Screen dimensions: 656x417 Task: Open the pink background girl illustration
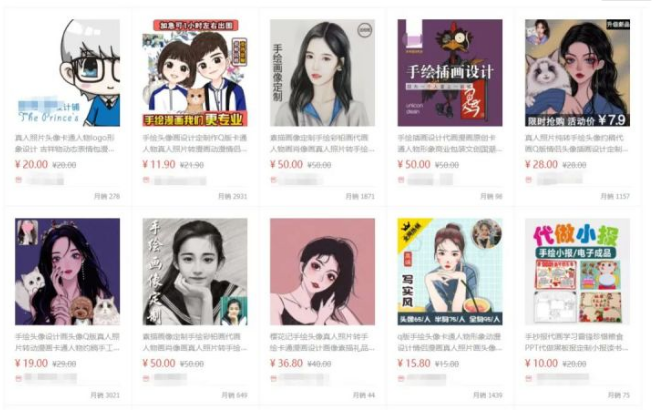(322, 271)
